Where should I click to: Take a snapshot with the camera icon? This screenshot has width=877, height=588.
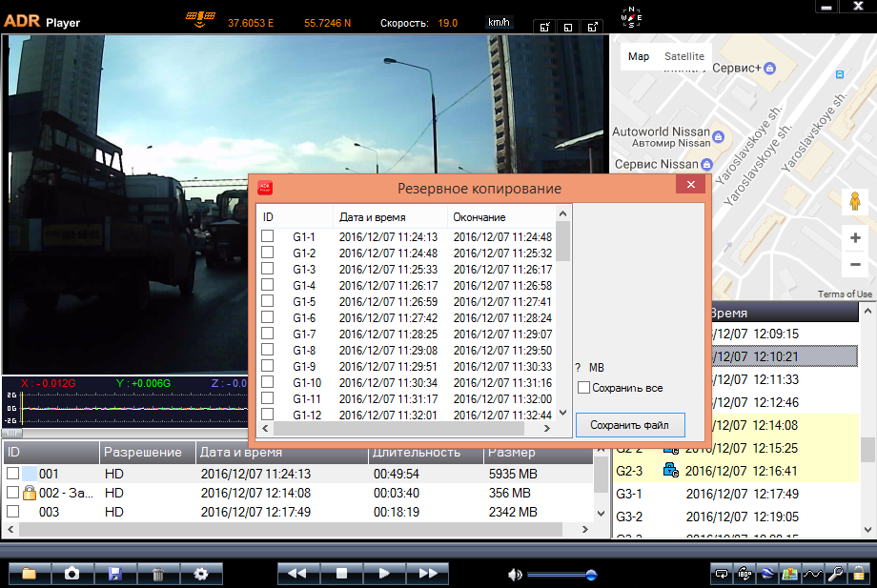tap(71, 574)
